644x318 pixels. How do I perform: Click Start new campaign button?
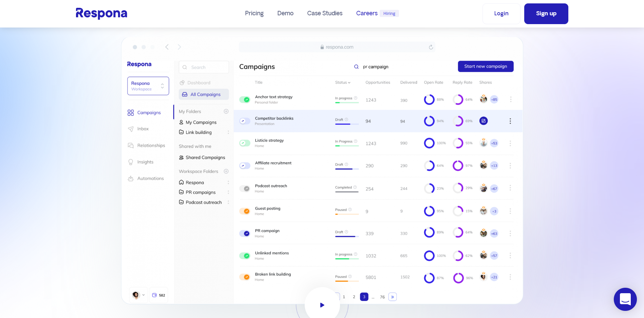coord(486,66)
